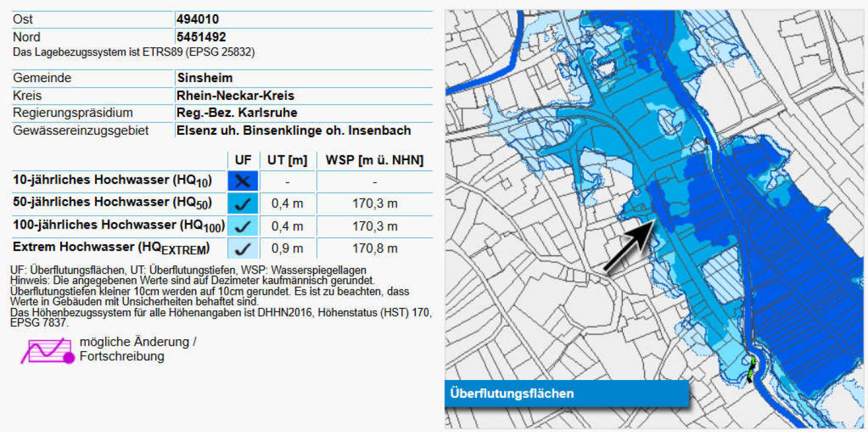Click the Kreis value Rhein-Neckar-Kreis
868x432 pixels.
click(x=235, y=96)
